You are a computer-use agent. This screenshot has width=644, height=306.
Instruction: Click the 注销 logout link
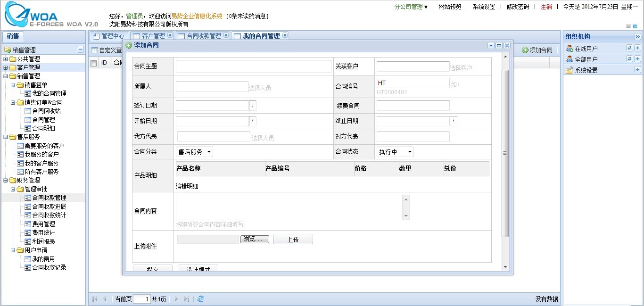(545, 8)
